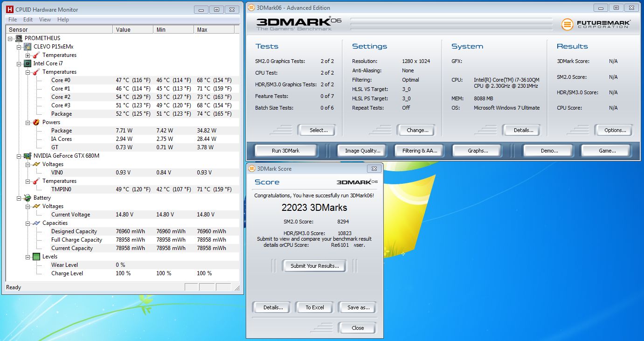Select the VIN0 voltage row
644x341 pixels.
pos(122,173)
